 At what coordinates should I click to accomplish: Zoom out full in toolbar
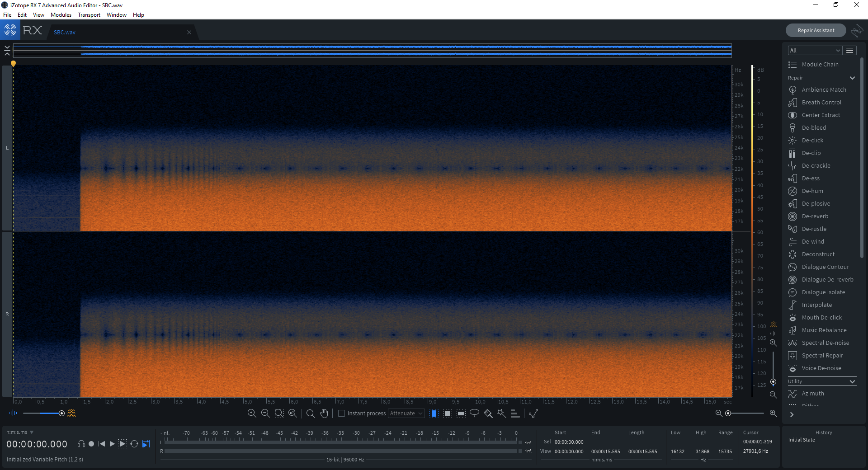[x=292, y=413]
